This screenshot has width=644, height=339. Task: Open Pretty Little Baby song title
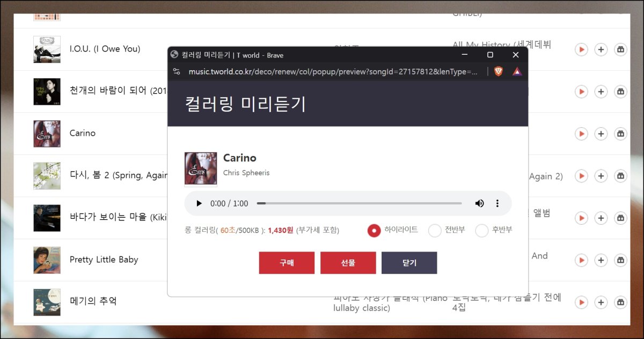pyautogui.click(x=104, y=260)
